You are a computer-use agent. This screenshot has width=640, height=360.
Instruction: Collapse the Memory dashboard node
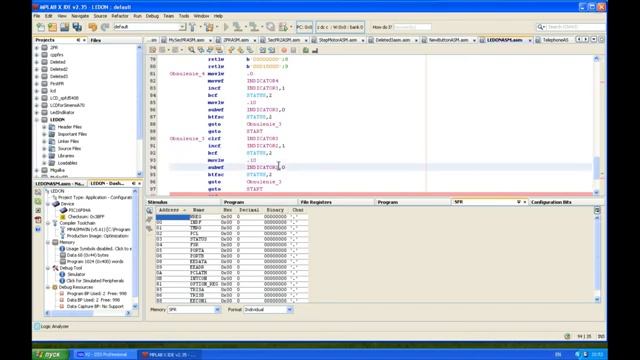coord(48,242)
